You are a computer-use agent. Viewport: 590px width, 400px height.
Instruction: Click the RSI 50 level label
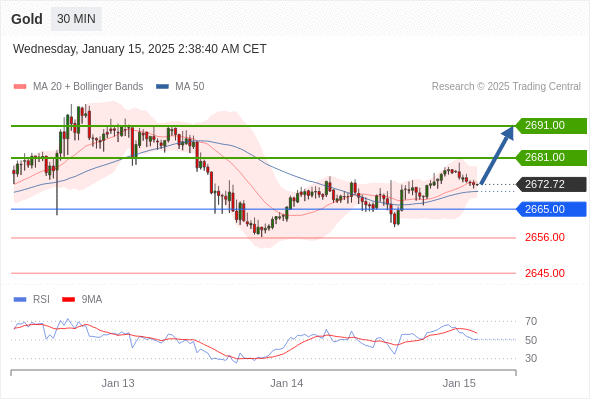(531, 340)
